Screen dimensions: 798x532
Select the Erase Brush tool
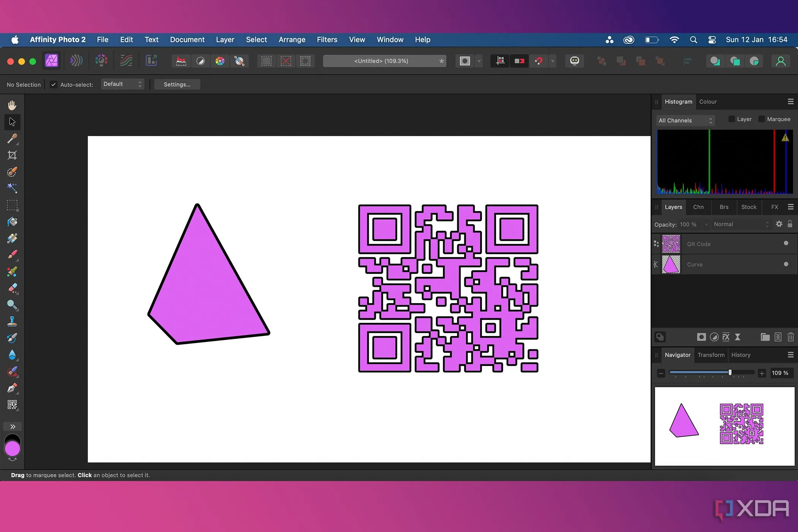coord(12,288)
